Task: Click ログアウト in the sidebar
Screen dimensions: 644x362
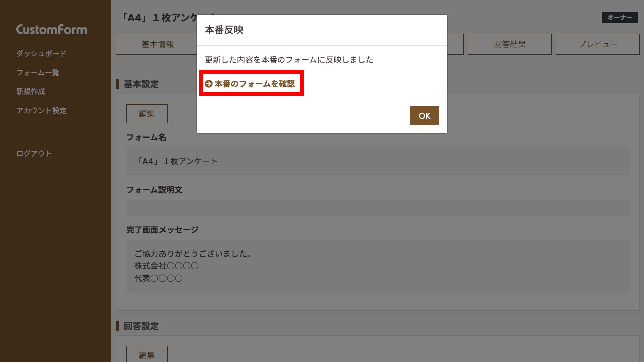Action: [34, 154]
